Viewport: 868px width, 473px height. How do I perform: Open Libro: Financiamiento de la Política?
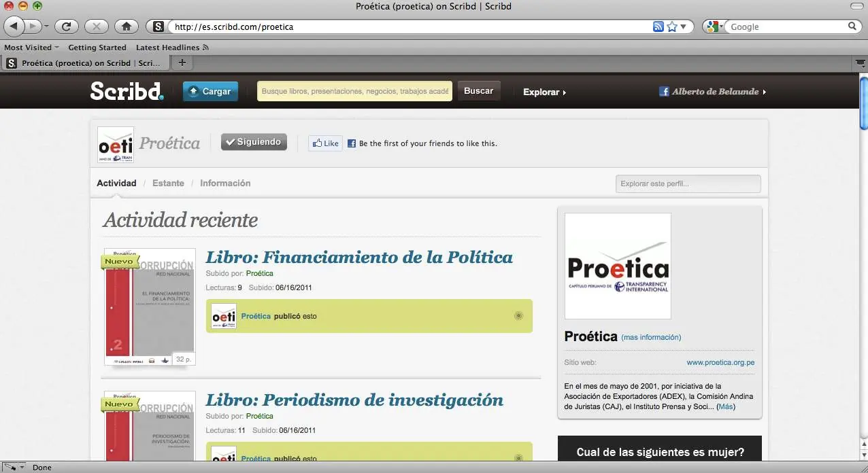359,258
